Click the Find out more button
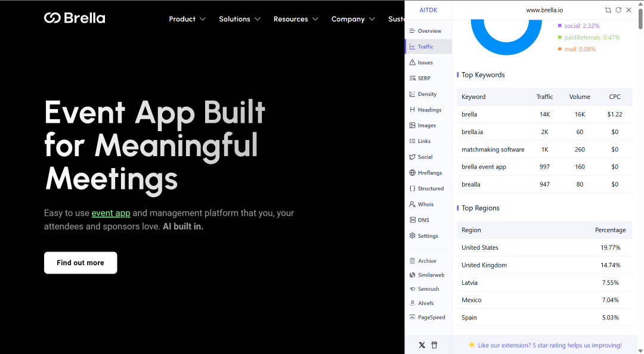The image size is (644, 354). pyautogui.click(x=80, y=263)
